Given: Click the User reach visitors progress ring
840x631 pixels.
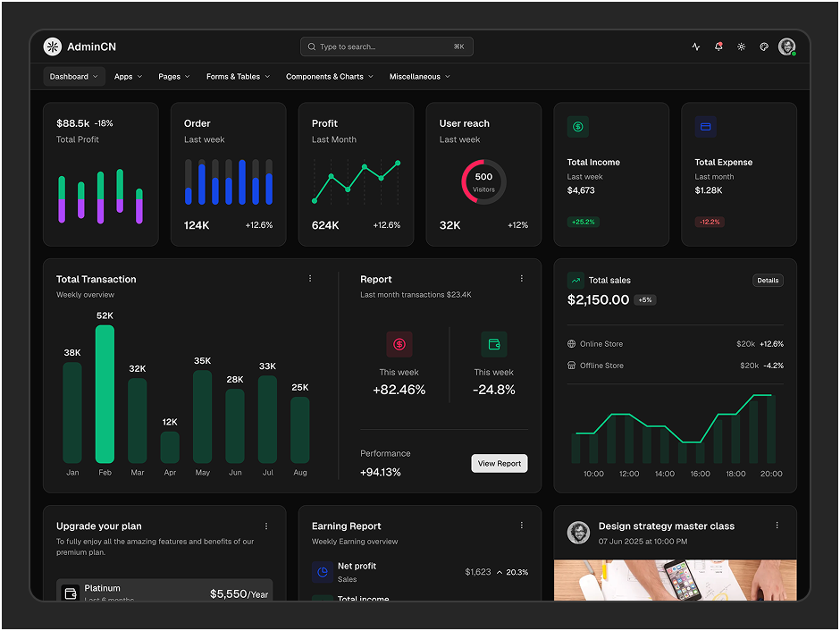Looking at the screenshot, I should pos(483,181).
